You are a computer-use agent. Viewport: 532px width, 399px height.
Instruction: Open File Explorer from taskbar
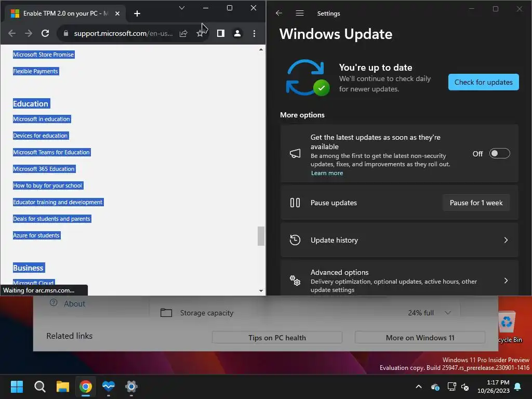point(63,387)
